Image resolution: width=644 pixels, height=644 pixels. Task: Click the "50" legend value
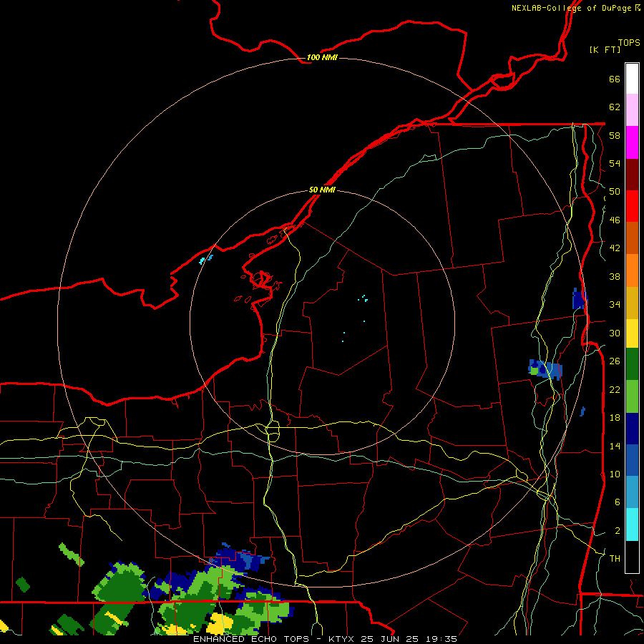pyautogui.click(x=615, y=191)
